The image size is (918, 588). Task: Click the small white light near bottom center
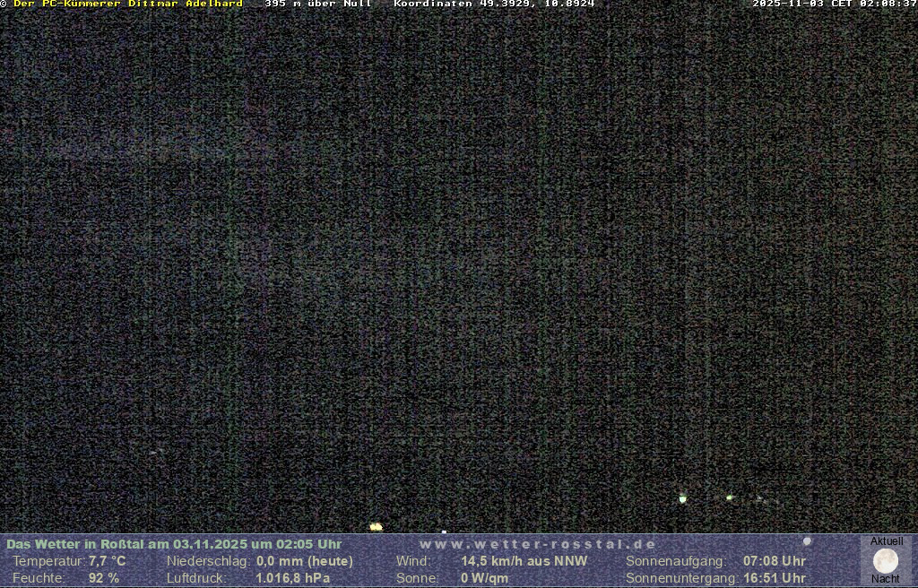coord(444,532)
